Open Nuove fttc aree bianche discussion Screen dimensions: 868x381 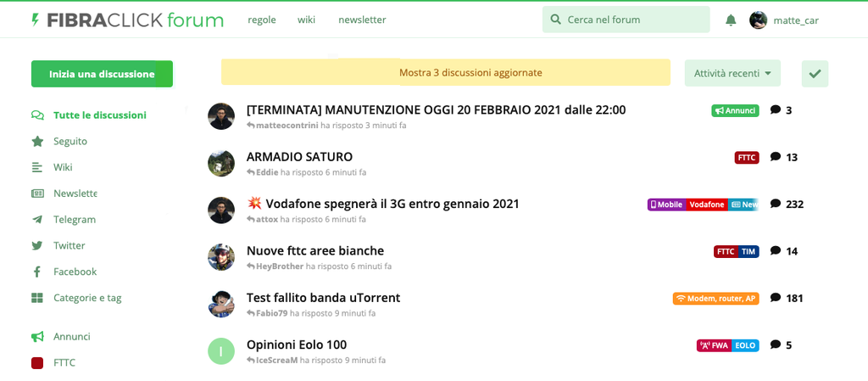pos(315,251)
